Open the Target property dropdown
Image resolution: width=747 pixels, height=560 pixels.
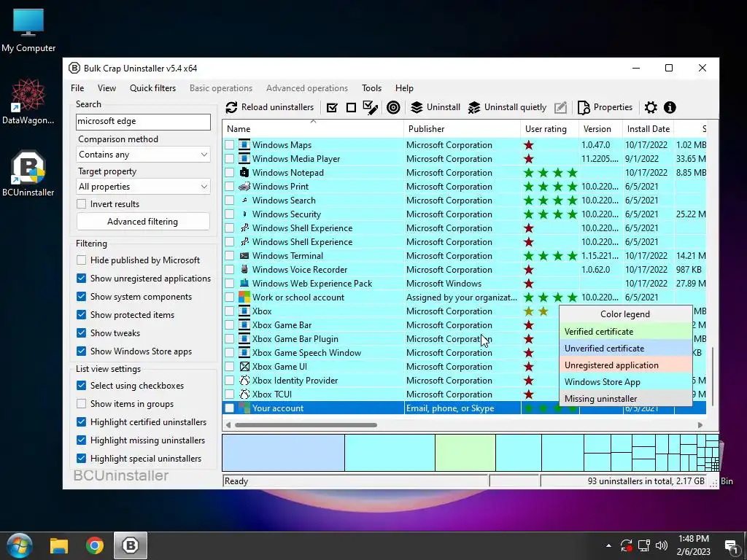point(143,187)
